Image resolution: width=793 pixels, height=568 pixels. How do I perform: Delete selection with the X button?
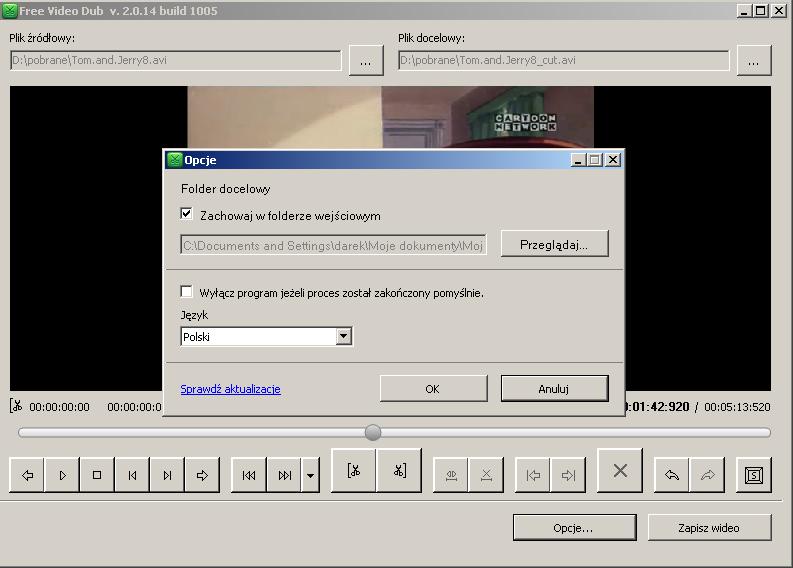[x=620, y=470]
